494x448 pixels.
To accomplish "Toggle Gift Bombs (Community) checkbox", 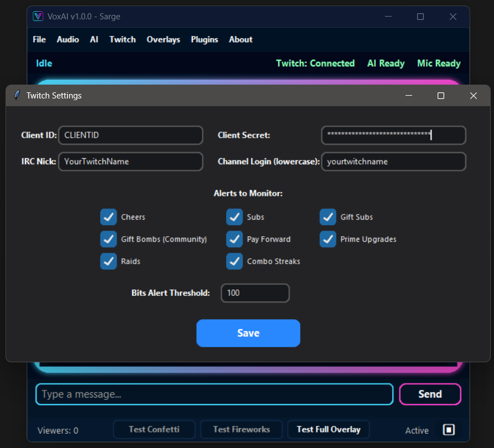I will [x=108, y=239].
